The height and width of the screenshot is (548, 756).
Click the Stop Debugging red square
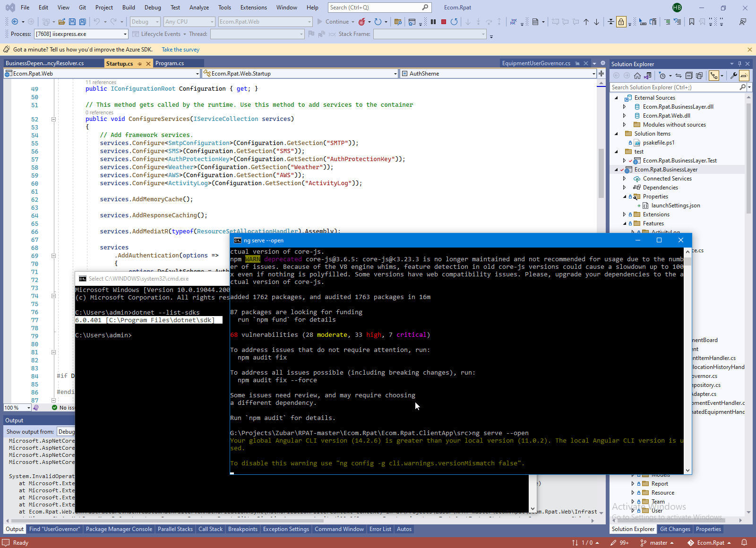(444, 22)
